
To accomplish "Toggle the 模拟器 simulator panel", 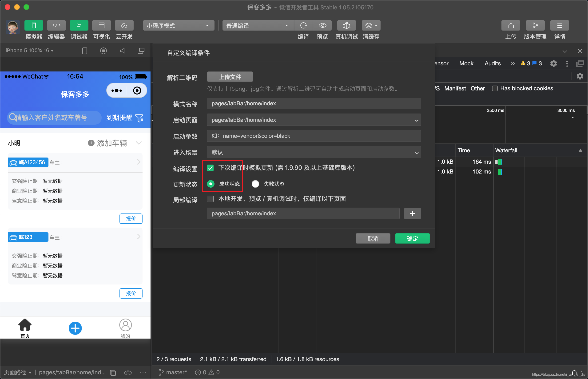I will click(34, 25).
